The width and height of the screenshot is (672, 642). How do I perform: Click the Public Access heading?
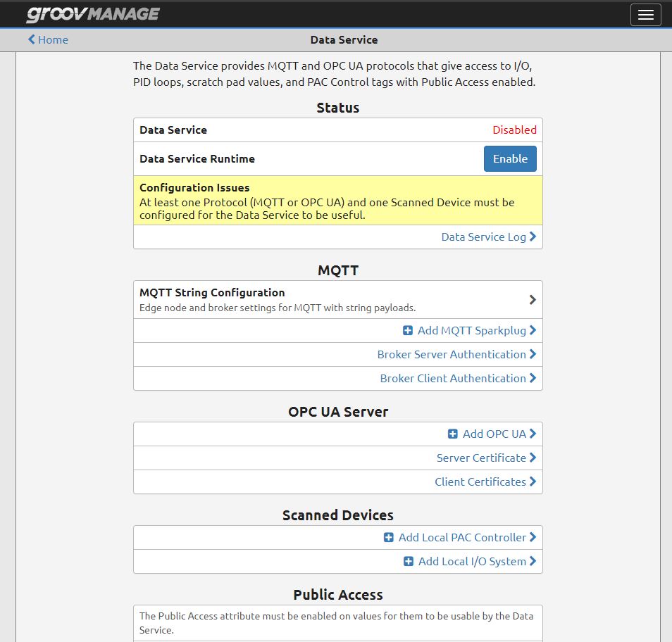click(x=337, y=594)
